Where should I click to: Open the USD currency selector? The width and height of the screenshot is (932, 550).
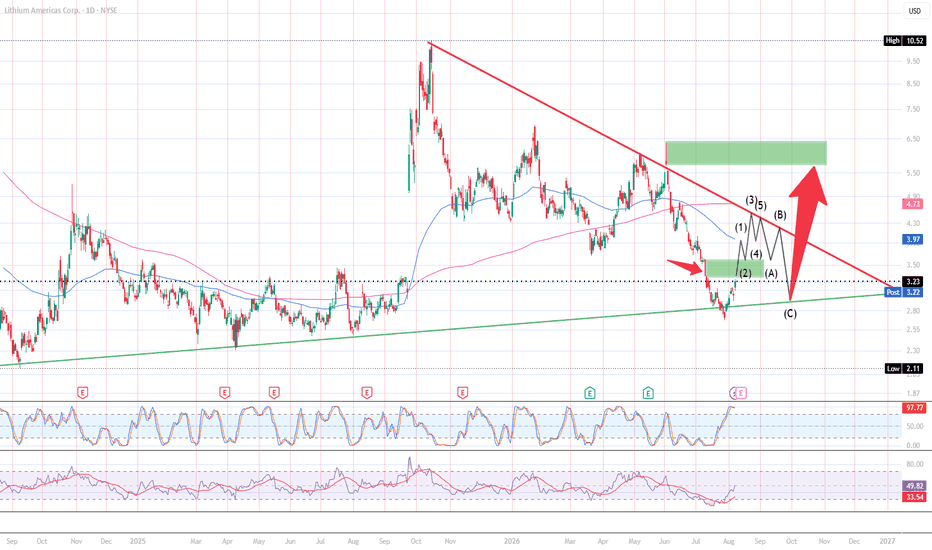(x=914, y=11)
